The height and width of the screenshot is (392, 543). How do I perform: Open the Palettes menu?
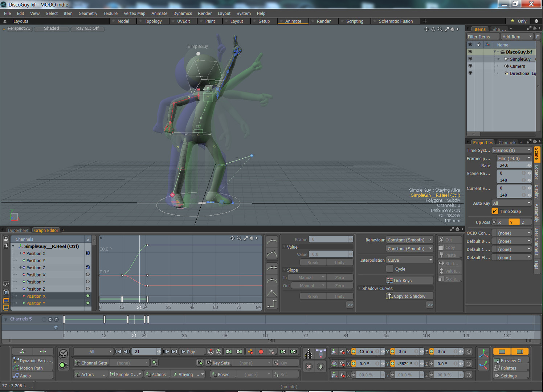coord(511,368)
